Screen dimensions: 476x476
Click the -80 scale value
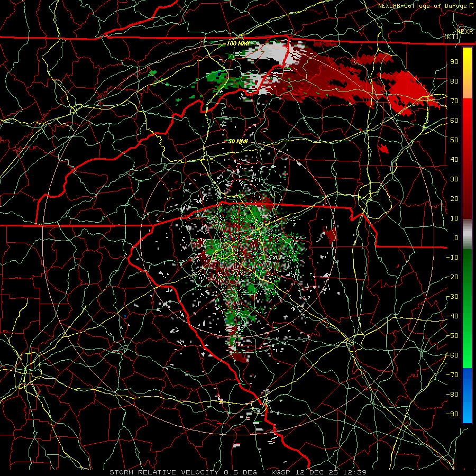452,395
